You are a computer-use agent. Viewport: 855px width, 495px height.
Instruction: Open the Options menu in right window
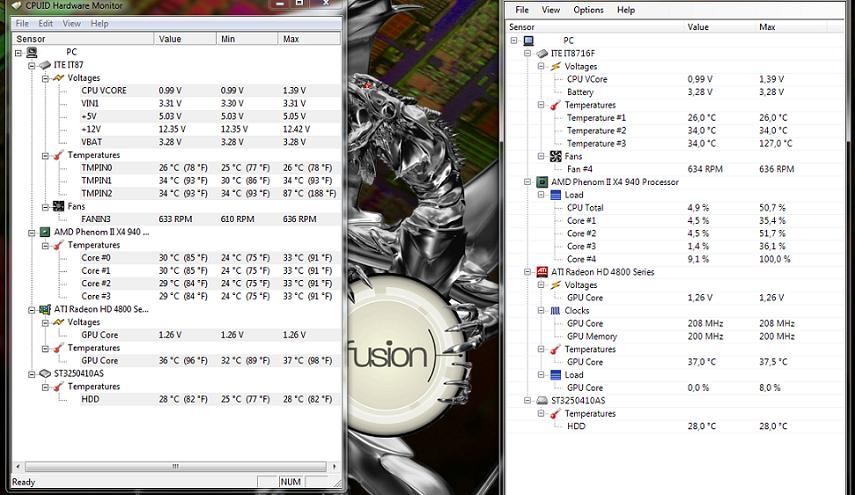(588, 10)
